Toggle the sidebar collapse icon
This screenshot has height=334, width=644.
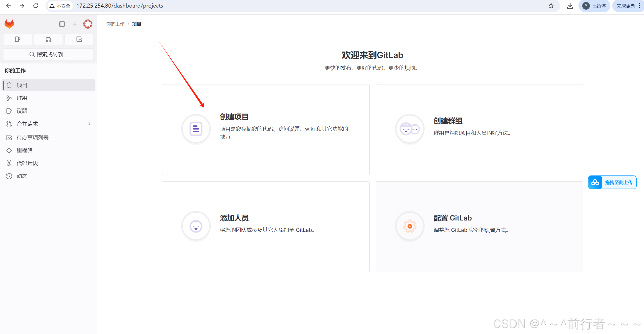click(62, 24)
